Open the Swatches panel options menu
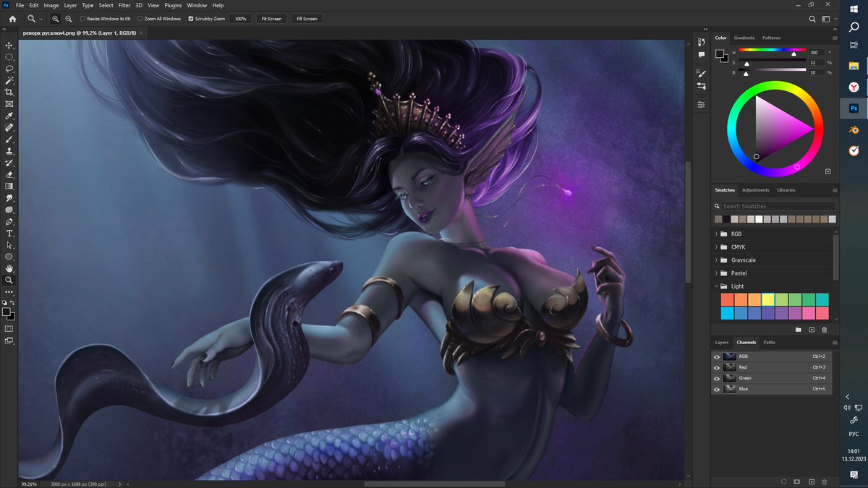The height and width of the screenshot is (488, 868). 835,190
